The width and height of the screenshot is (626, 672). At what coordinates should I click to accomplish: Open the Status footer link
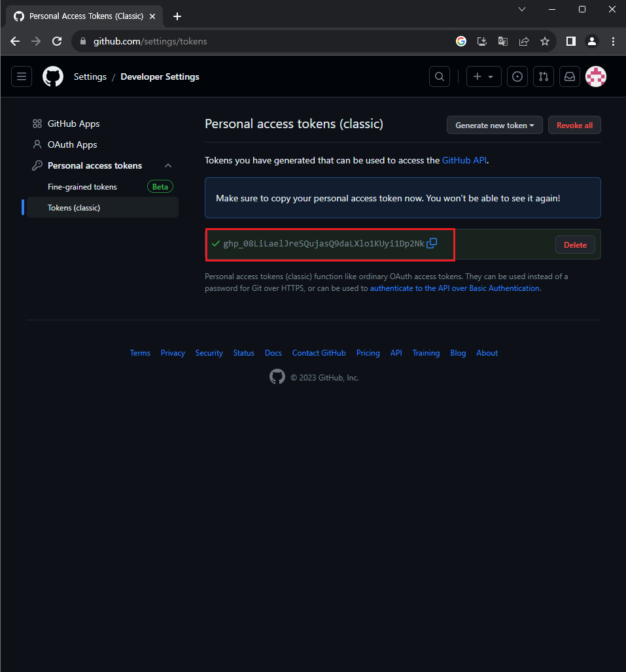[243, 353]
